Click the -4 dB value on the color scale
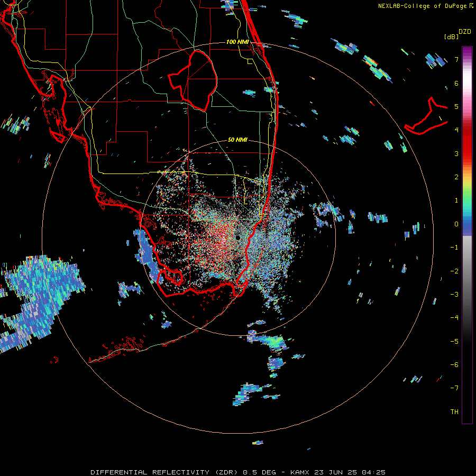 point(454,317)
